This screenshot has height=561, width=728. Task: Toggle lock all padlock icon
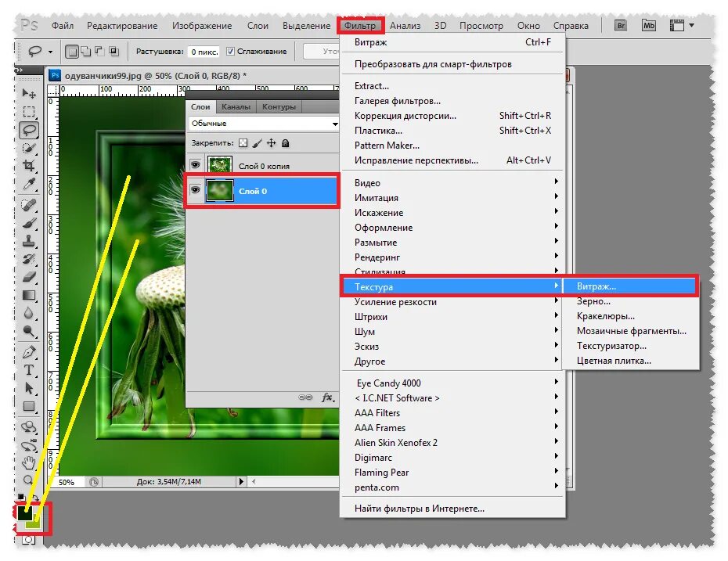[286, 143]
